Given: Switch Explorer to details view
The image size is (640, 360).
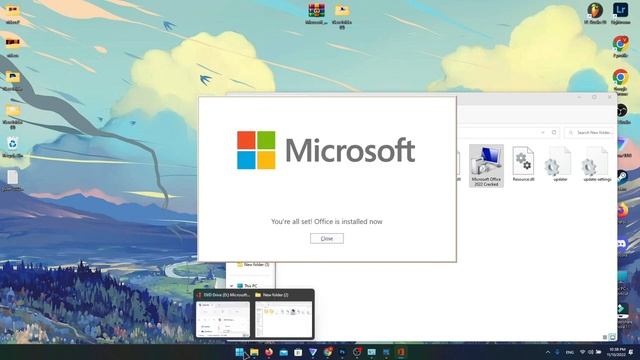Looking at the screenshot, I should 605,337.
